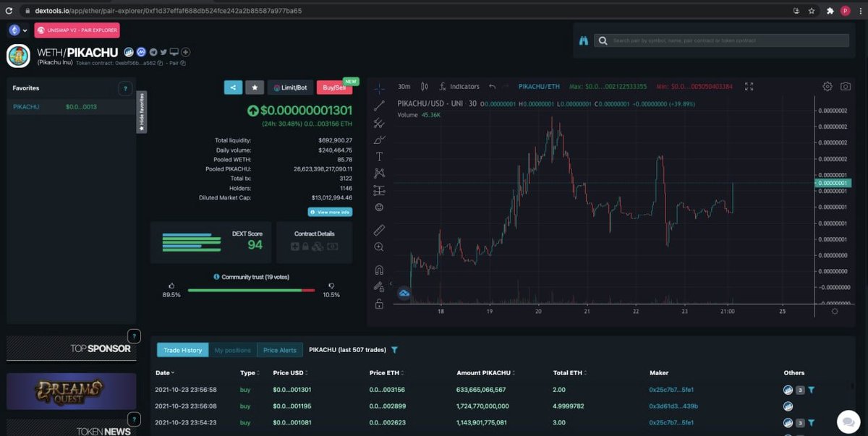This screenshot has height=436, width=868.
Task: Open chart settings gear
Action: coord(827,87)
